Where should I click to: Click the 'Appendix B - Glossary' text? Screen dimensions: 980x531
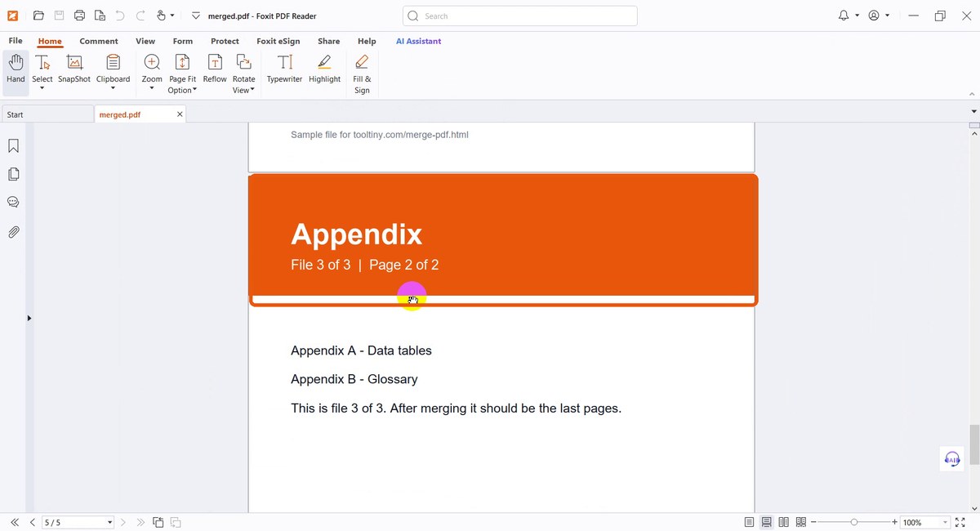coord(354,379)
